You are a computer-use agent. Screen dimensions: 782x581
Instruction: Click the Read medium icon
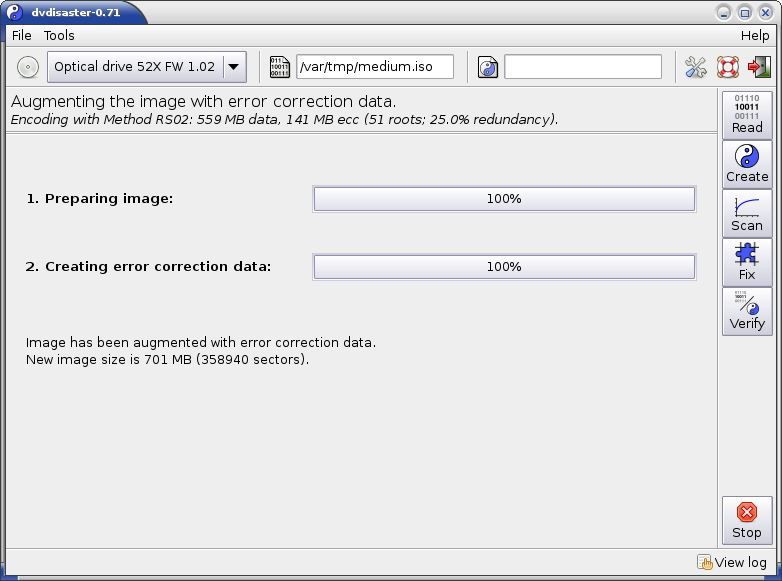(747, 115)
